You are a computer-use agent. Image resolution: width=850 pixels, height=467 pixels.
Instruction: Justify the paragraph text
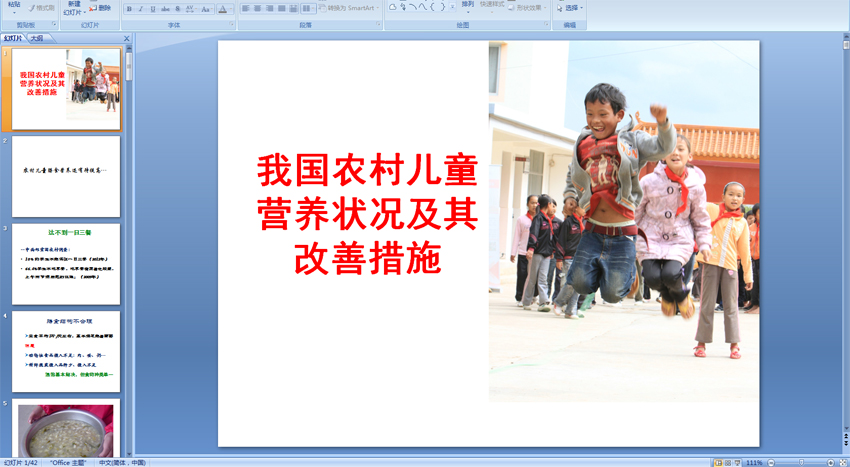tap(281, 8)
